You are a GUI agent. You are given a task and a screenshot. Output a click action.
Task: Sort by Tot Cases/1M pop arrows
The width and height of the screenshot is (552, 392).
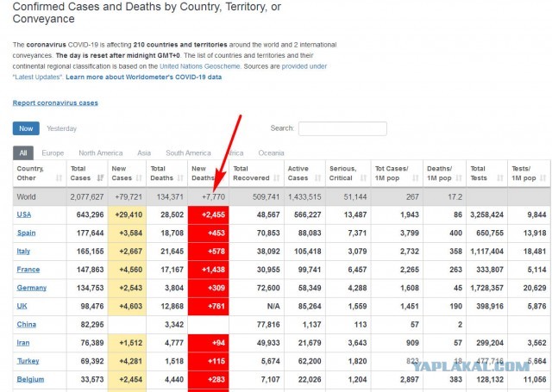coord(416,177)
